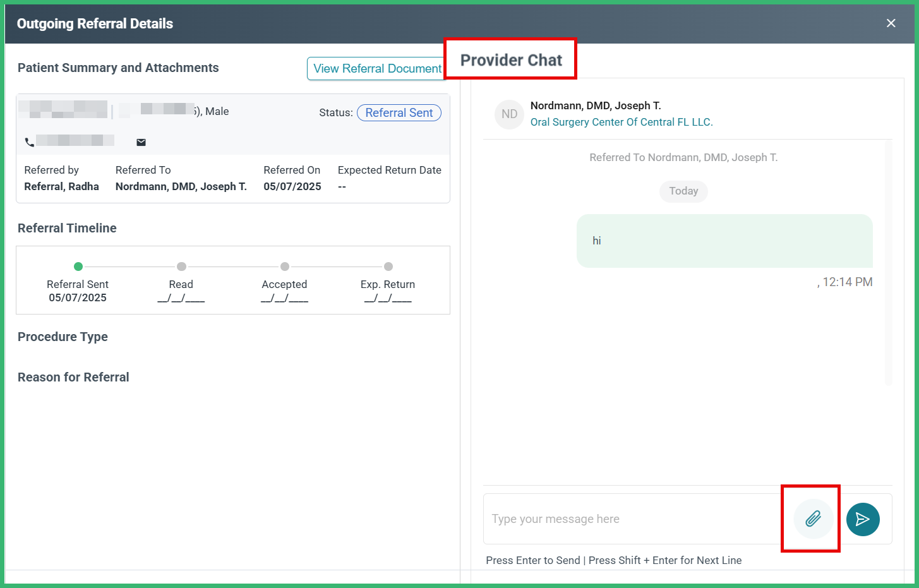
Task: Click the send message icon
Action: [x=863, y=519]
